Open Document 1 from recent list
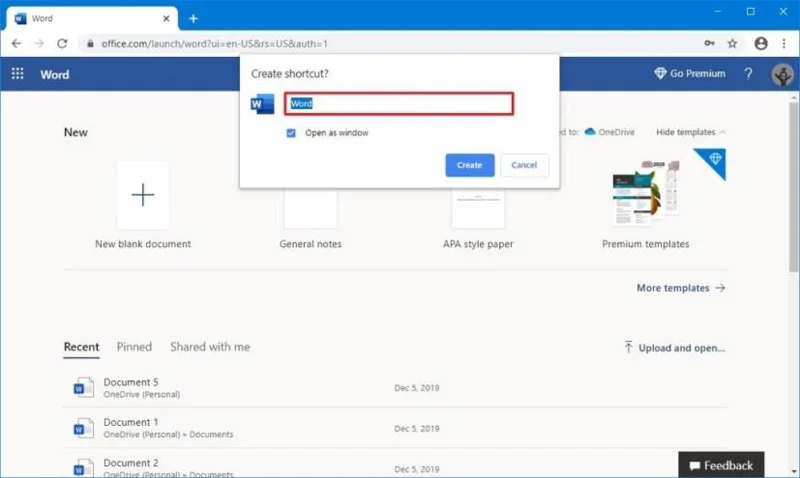The height and width of the screenshot is (478, 800). [x=395, y=428]
